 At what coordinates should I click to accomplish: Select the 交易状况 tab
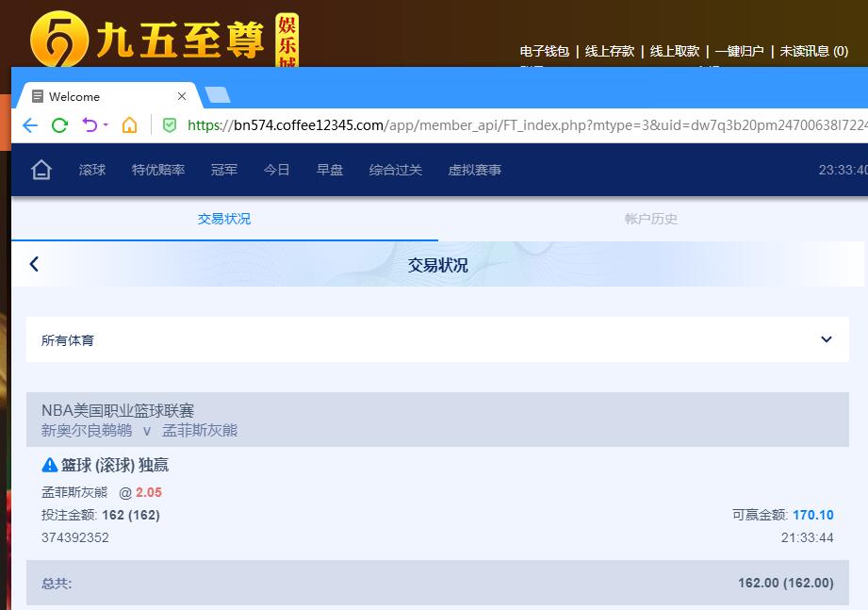coord(224,219)
